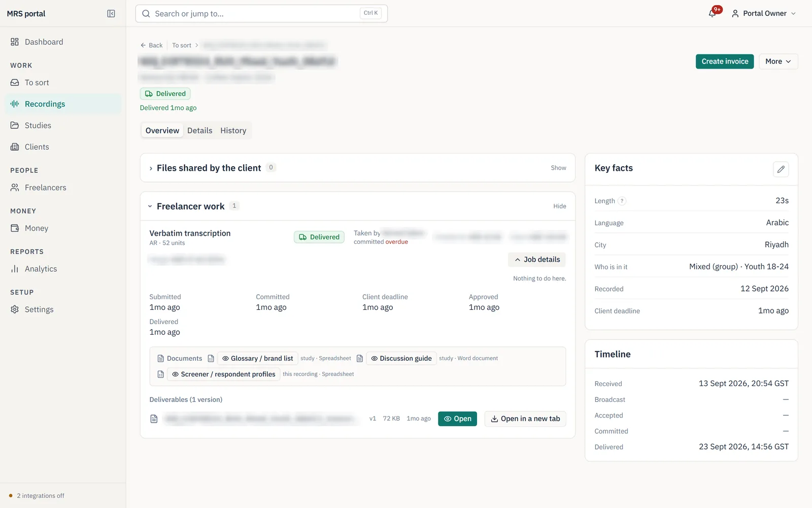Click the Delivered timeline date
This screenshot has width=812, height=508.
743,447
